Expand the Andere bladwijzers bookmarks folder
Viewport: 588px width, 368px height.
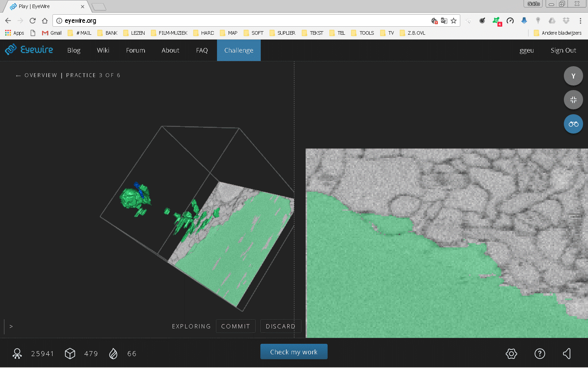(558, 33)
